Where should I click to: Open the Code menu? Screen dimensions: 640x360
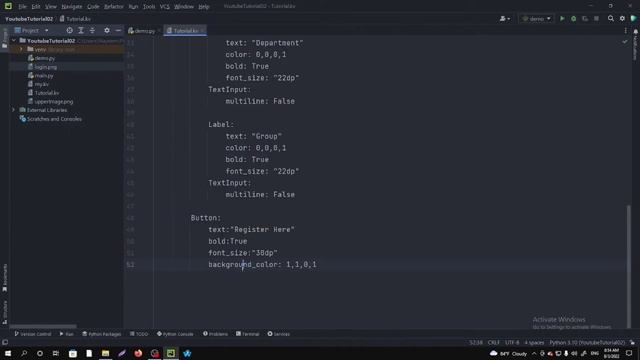point(93,7)
